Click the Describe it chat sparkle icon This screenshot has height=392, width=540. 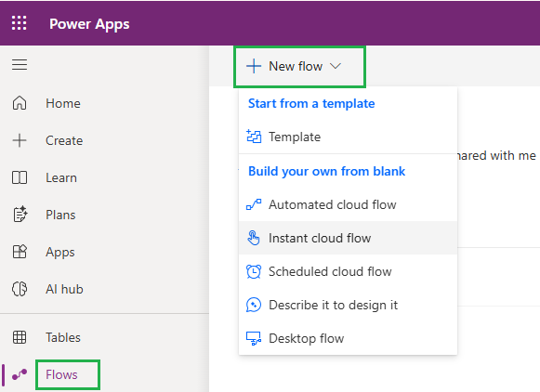tap(254, 305)
